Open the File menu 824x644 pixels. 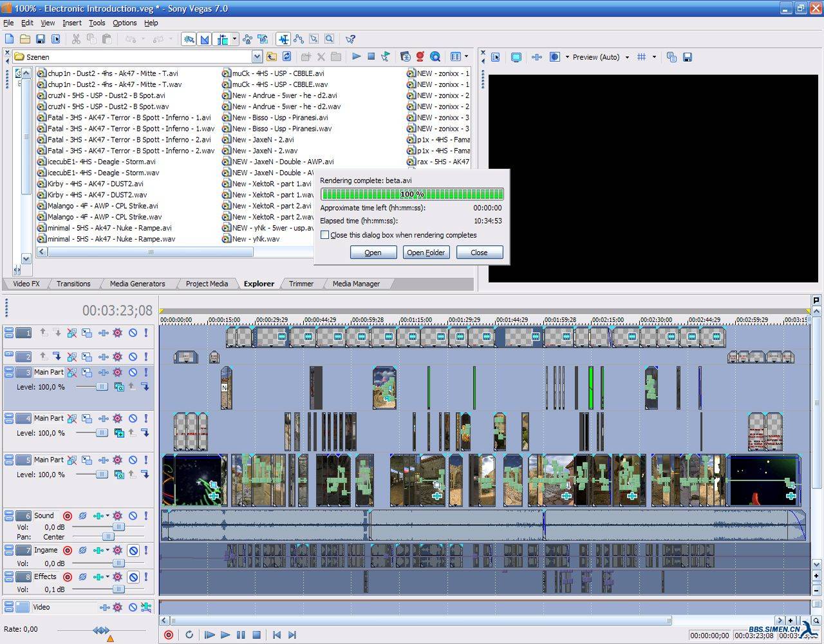(8, 23)
